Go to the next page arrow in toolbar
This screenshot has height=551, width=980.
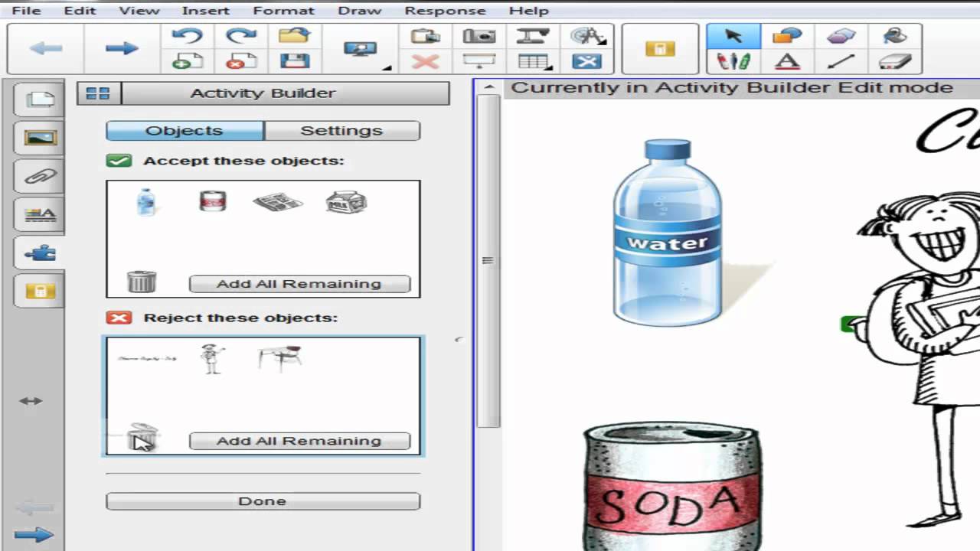(120, 48)
